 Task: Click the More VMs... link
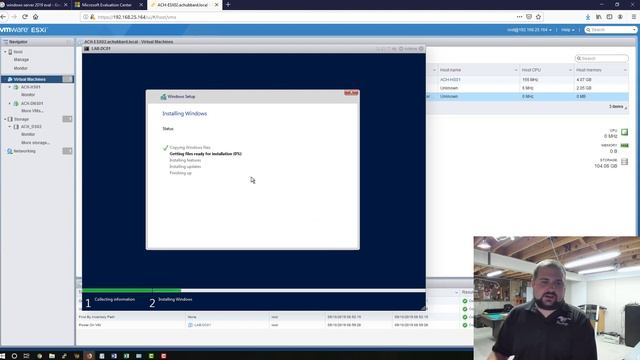click(32, 111)
